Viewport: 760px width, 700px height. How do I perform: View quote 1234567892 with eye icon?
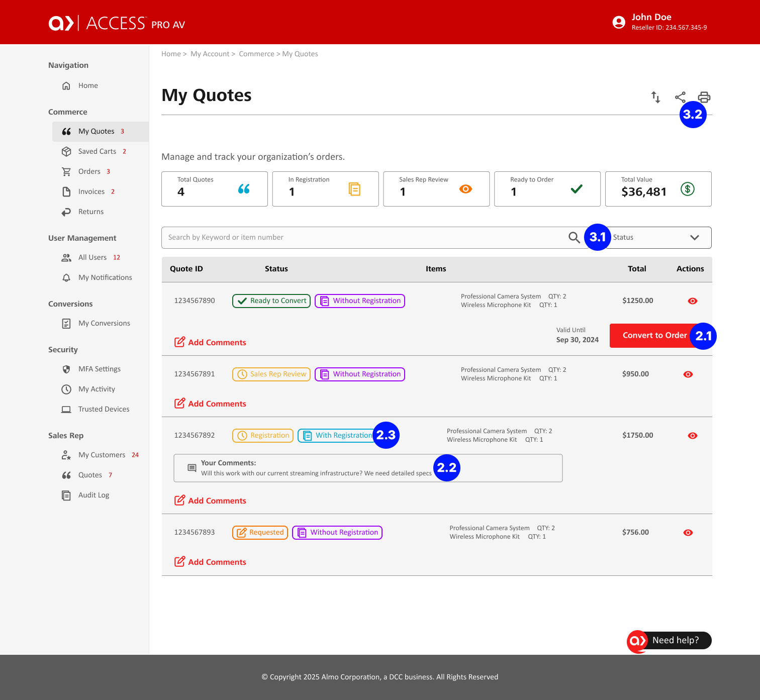point(692,436)
